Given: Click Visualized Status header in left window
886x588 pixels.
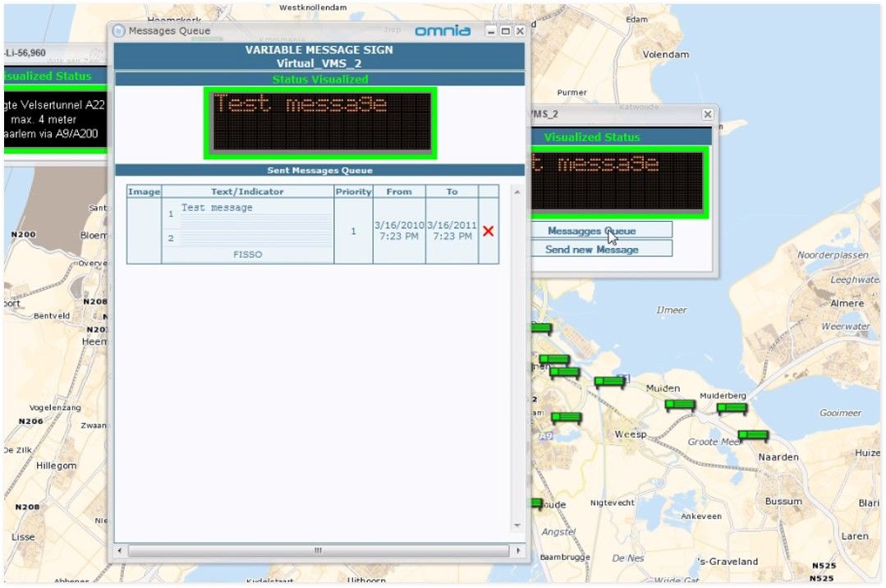Looking at the screenshot, I should pyautogui.click(x=55, y=76).
